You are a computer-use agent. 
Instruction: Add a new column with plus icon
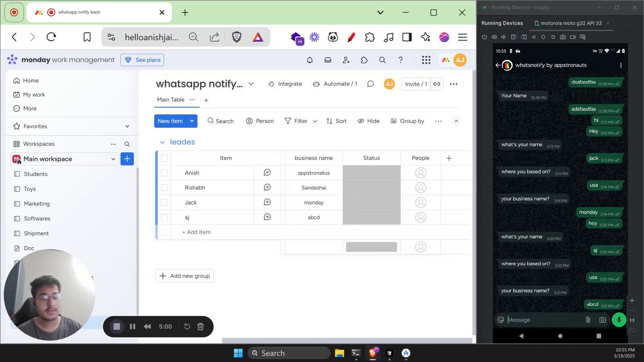pos(449,158)
